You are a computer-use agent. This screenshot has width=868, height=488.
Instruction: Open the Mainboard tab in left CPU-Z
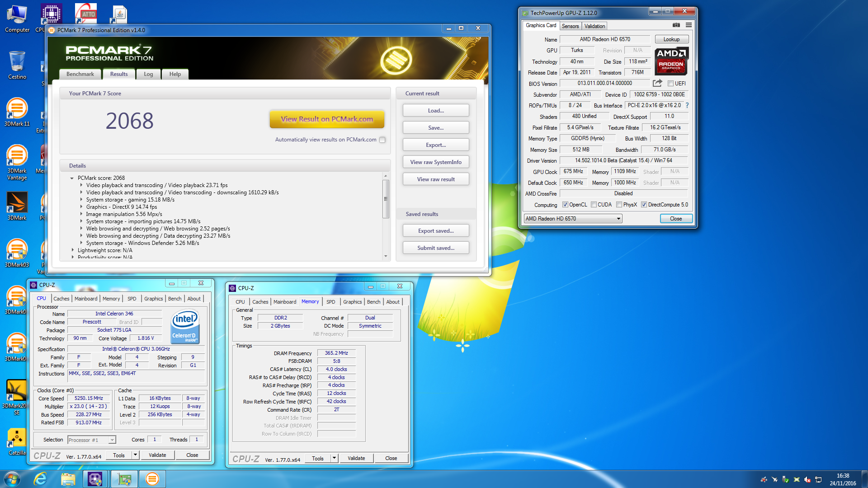[x=86, y=299]
